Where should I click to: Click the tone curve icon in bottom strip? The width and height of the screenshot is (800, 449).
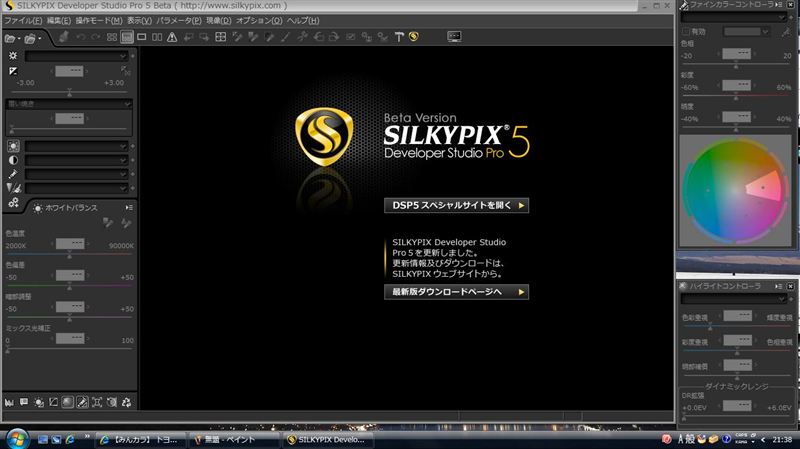coord(53,403)
